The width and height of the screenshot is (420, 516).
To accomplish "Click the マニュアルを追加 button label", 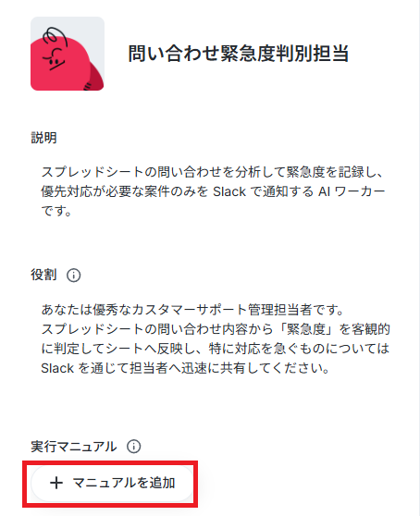I will click(x=124, y=483).
